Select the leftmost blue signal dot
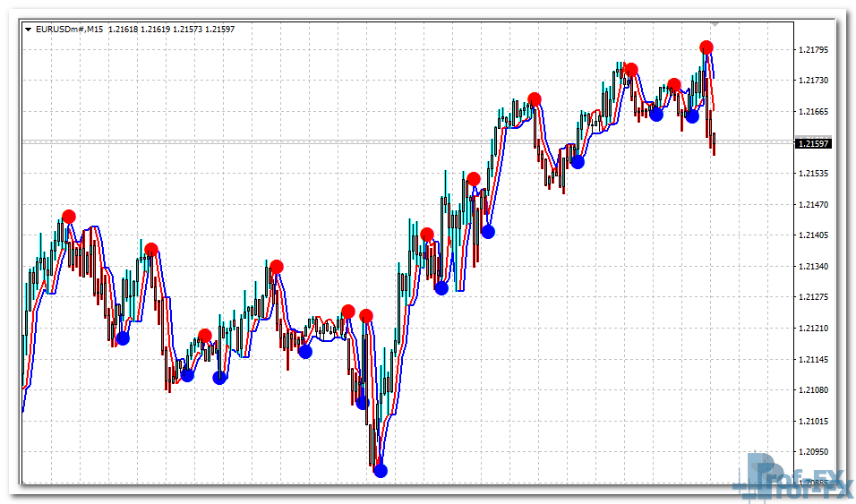 tap(123, 338)
